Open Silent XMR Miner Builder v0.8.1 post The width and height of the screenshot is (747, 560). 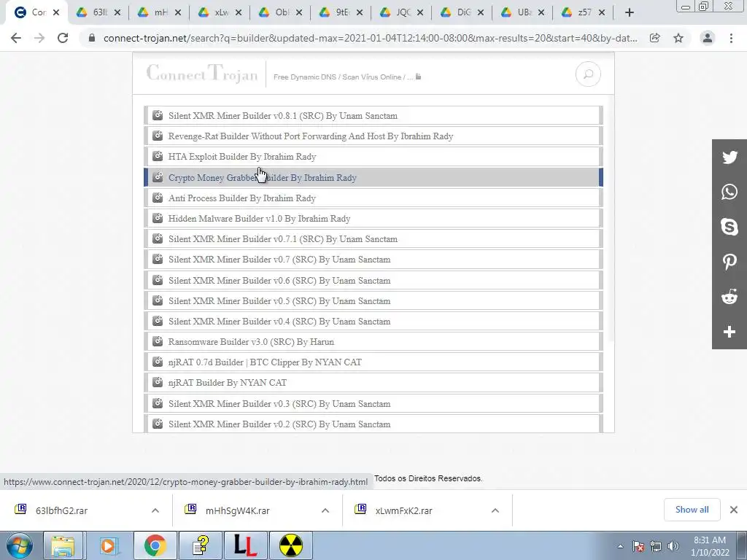coord(373,116)
